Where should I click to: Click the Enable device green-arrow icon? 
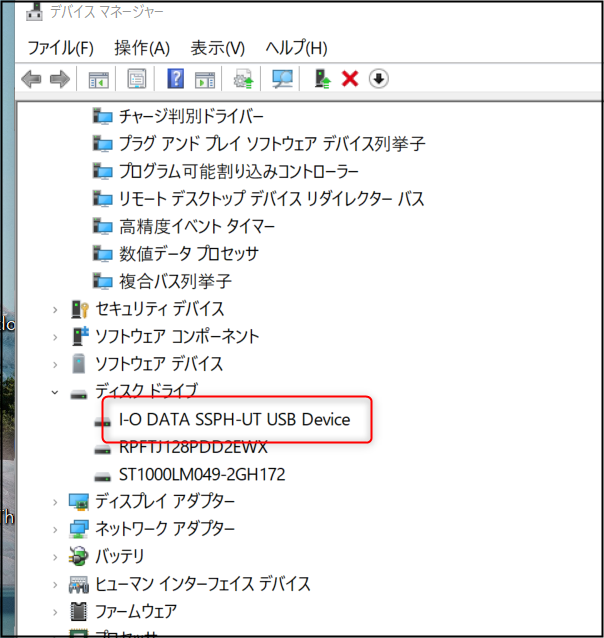click(x=323, y=79)
